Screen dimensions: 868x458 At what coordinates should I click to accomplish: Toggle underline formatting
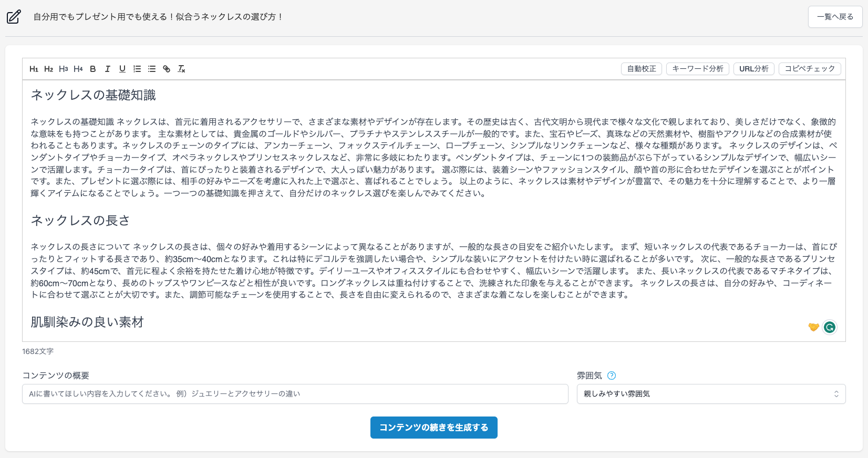click(122, 69)
